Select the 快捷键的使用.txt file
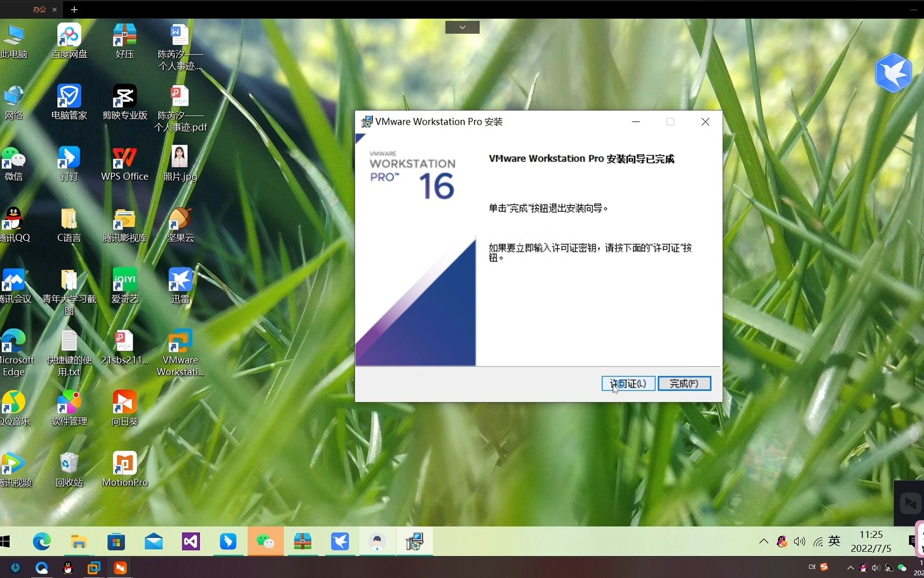The width and height of the screenshot is (924, 578). coord(69,353)
